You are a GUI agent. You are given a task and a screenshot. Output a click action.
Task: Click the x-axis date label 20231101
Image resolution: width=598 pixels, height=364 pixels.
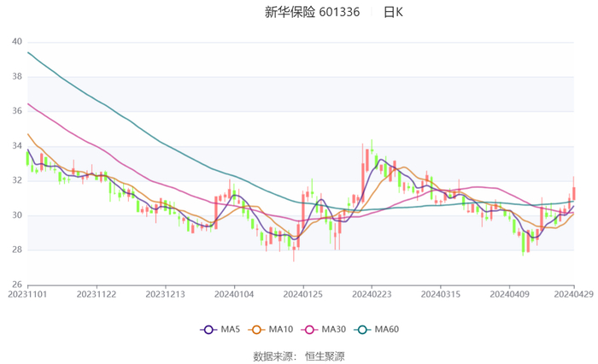point(27,294)
